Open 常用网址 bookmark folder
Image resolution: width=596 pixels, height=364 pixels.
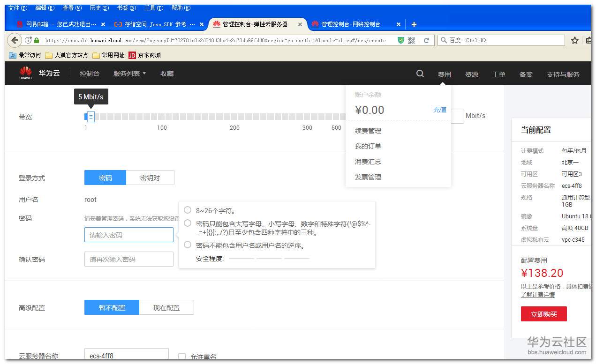108,55
